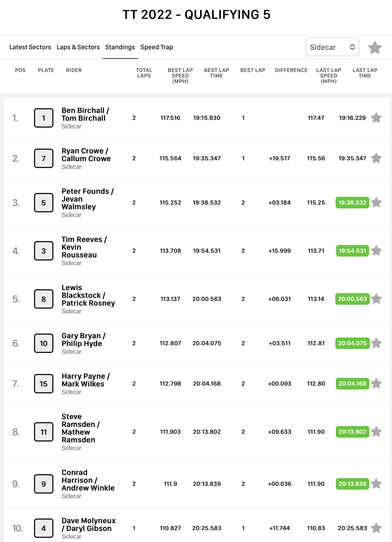Click the LAST LAP SPEED (MPH) header
This screenshot has width=392, height=542.
pyautogui.click(x=329, y=76)
